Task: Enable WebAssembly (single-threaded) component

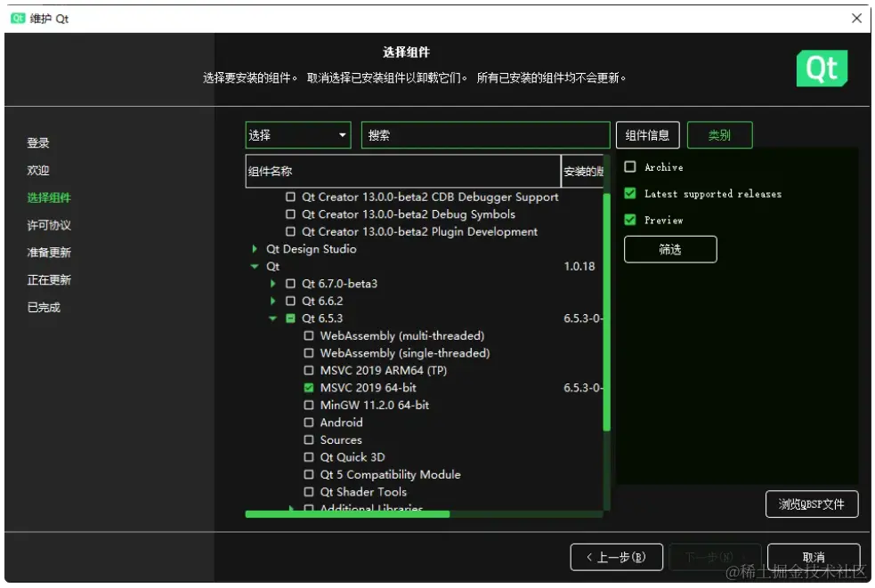Action: (x=309, y=352)
